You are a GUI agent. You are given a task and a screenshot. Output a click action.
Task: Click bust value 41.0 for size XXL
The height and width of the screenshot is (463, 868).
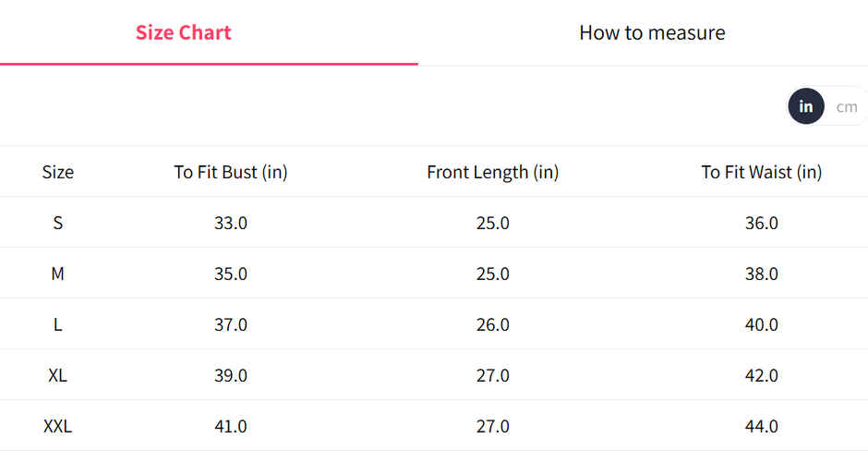[231, 426]
